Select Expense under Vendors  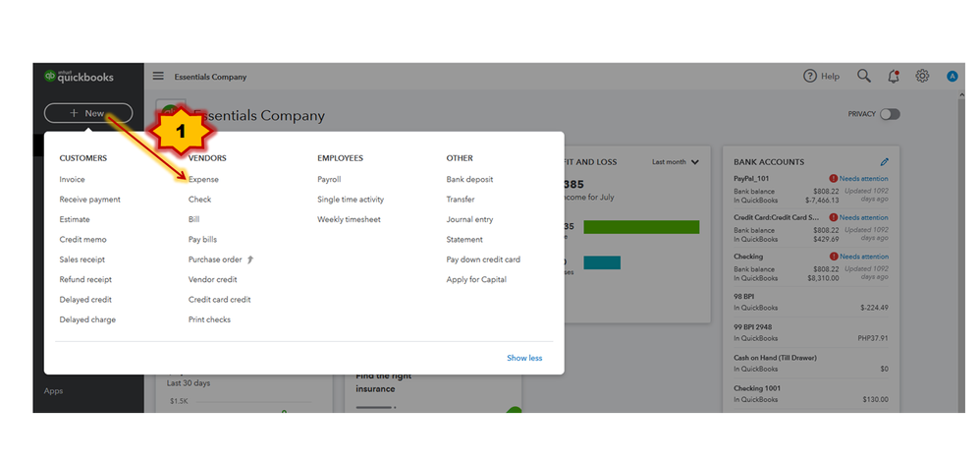pyautogui.click(x=203, y=179)
